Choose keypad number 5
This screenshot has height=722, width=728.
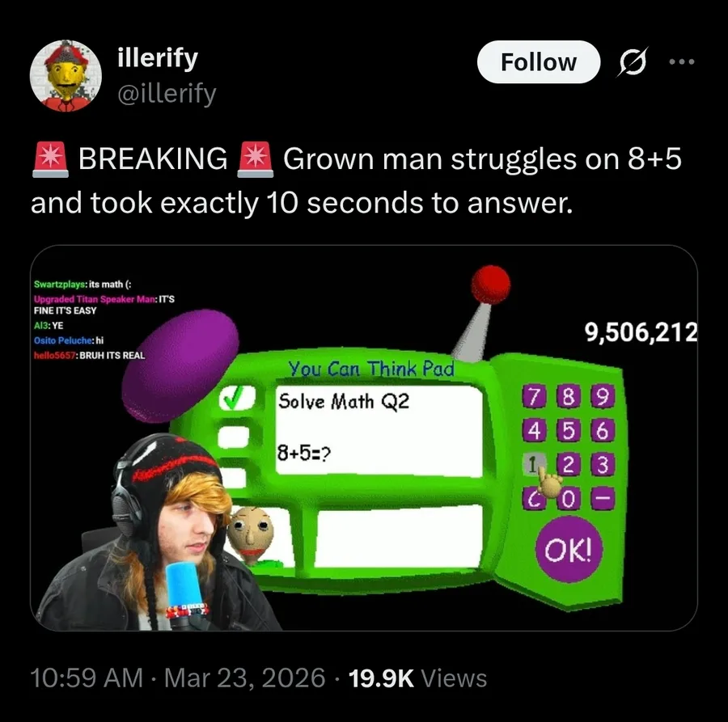point(569,431)
